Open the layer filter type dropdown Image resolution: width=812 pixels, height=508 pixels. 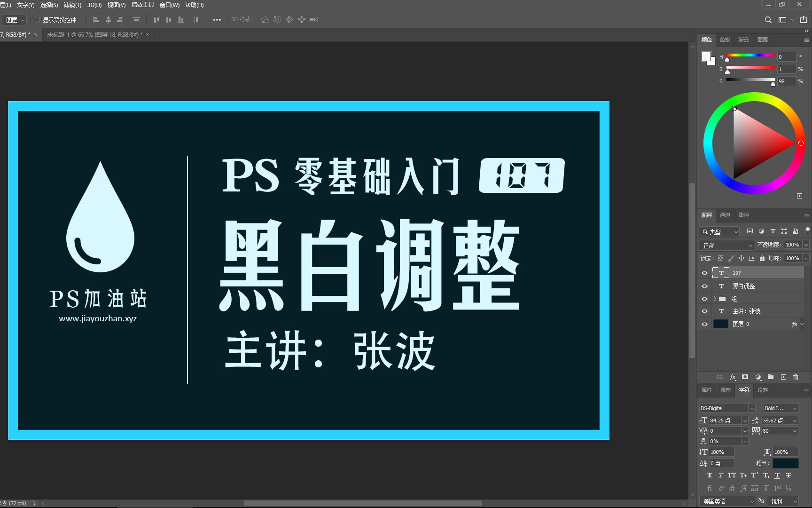click(719, 232)
